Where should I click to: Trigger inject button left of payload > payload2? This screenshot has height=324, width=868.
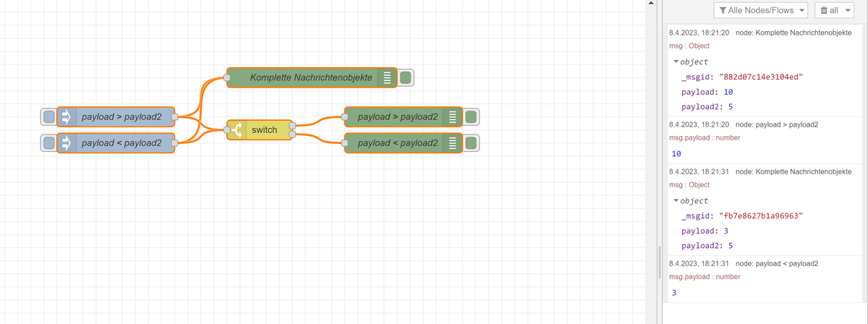pos(48,116)
